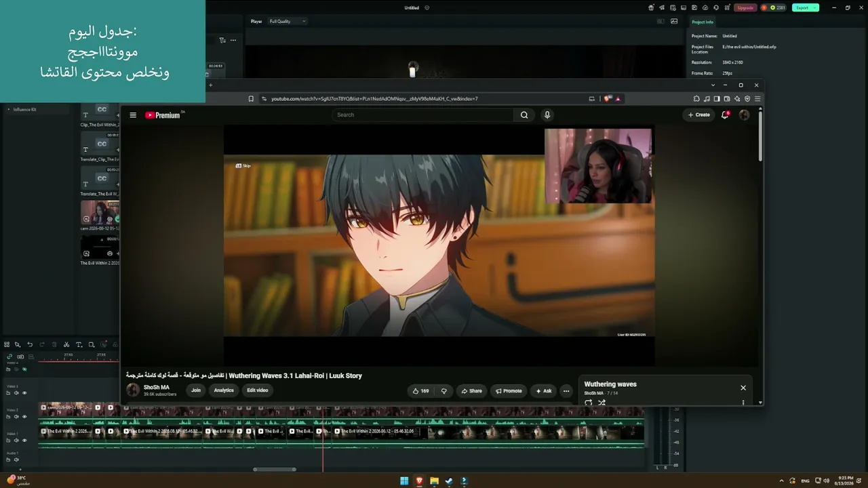The height and width of the screenshot is (488, 868).
Task: Click the Join channel button
Action: [196, 390]
